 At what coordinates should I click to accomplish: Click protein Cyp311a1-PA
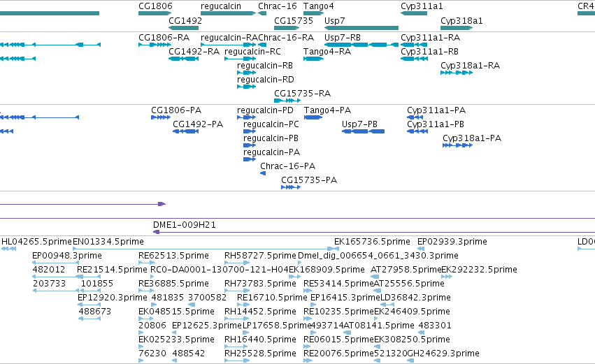[415, 117]
